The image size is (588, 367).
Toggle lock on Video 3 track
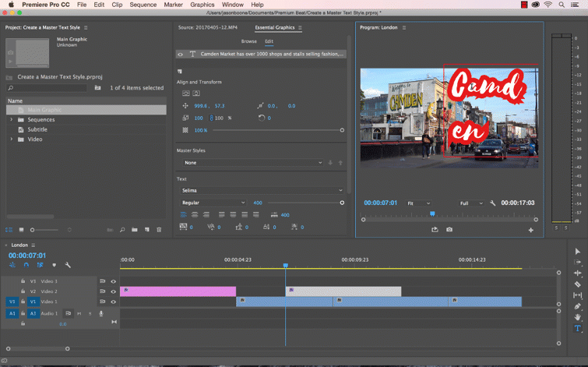23,281
